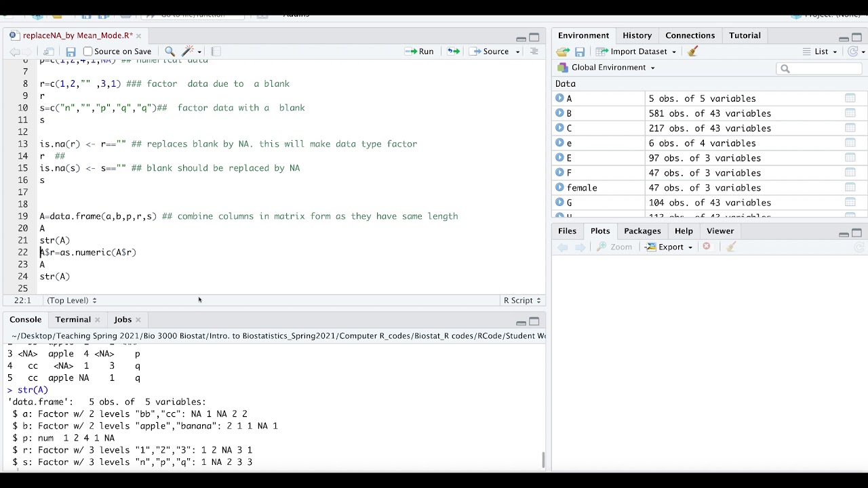Source the active R script
The height and width of the screenshot is (488, 868).
(490, 52)
